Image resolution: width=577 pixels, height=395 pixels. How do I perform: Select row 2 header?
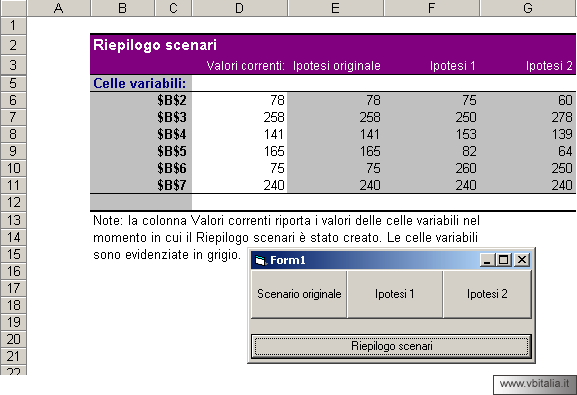tap(13, 45)
